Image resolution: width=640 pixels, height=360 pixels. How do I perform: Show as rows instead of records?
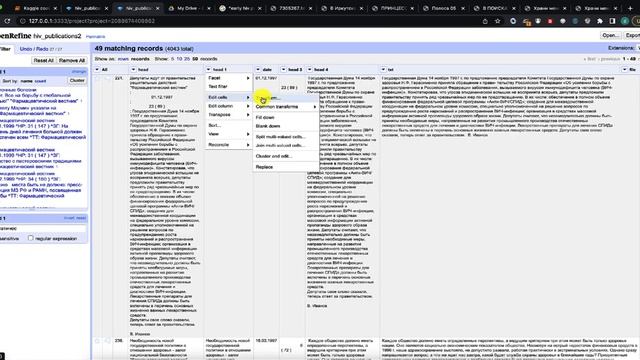tap(123, 59)
